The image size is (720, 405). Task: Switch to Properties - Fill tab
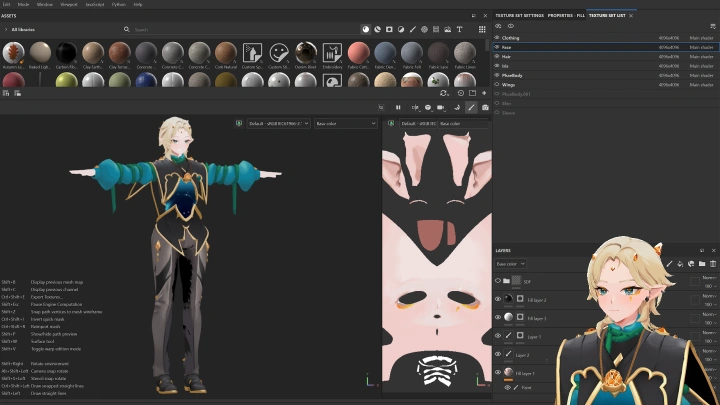click(566, 16)
